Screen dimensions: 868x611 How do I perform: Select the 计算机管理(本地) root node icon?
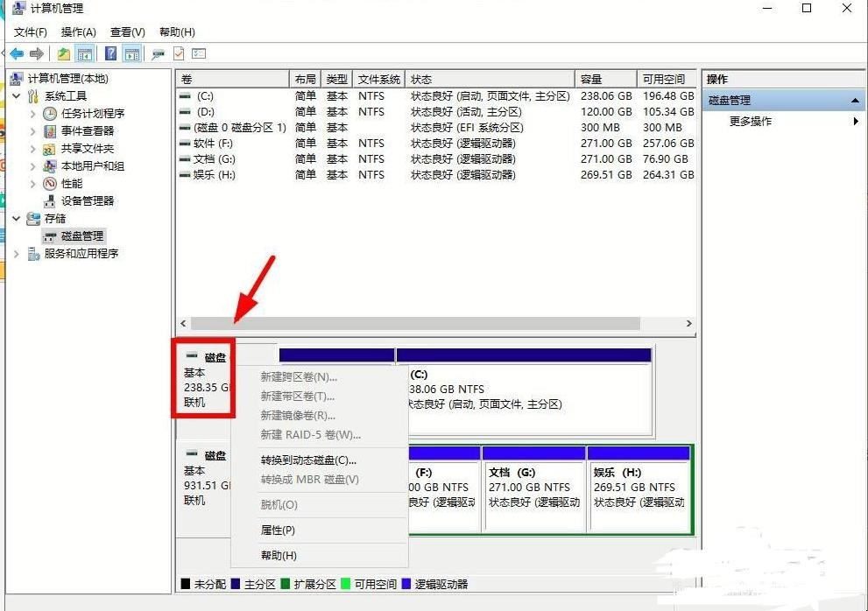point(17,79)
